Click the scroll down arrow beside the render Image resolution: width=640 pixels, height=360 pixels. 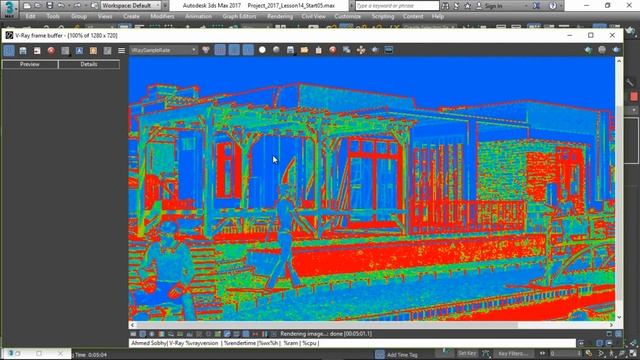click(619, 317)
